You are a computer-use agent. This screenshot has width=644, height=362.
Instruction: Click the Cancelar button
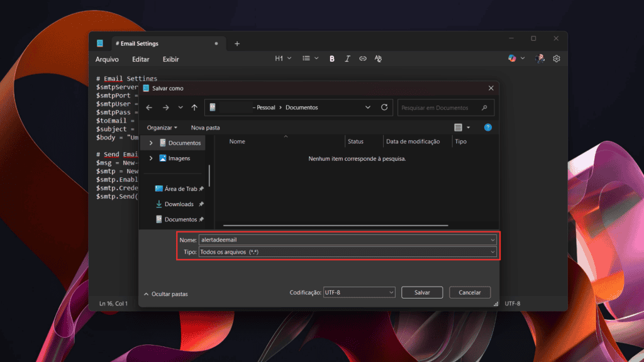pos(470,292)
